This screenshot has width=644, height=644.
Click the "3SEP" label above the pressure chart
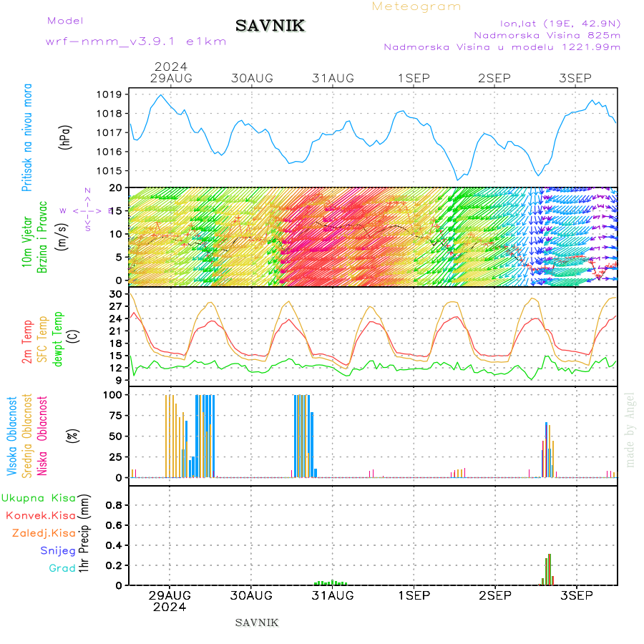tap(575, 78)
